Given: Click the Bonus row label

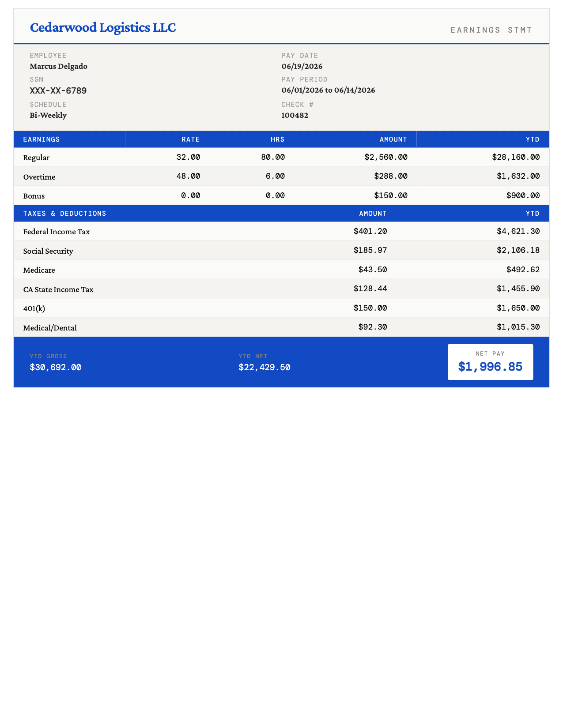Looking at the screenshot, I should tap(34, 196).
